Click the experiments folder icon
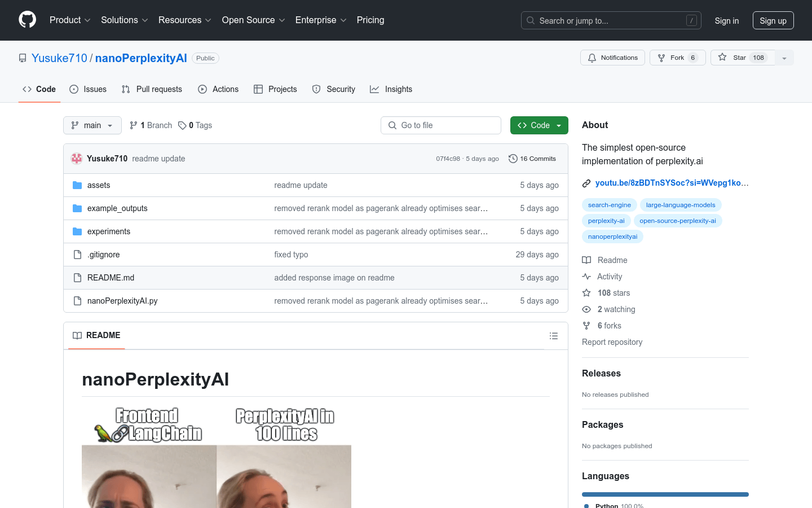 click(x=77, y=231)
